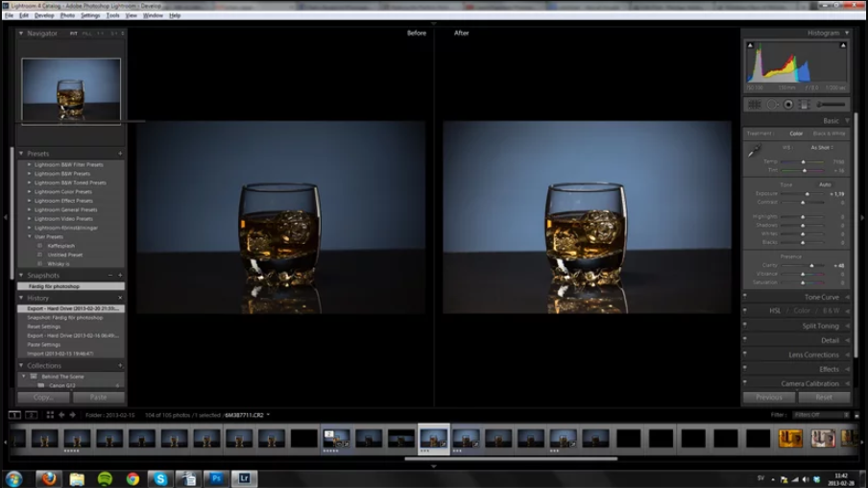
Task: Toggle the Split Toning panel switch
Action: [x=744, y=325]
